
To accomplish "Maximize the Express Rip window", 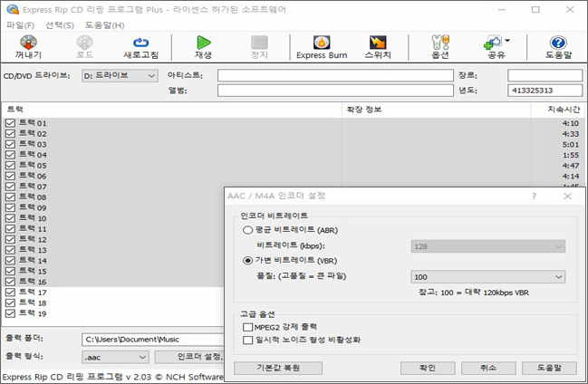I will click(535, 9).
